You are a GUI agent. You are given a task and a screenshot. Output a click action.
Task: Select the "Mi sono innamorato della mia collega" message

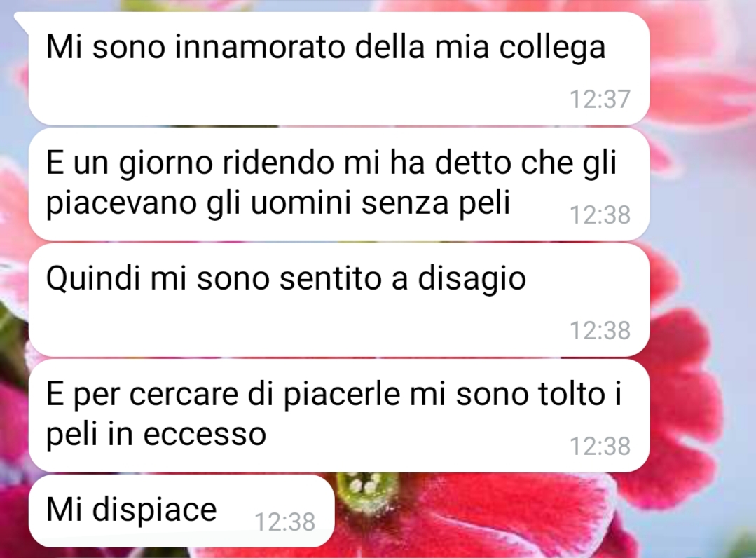[339, 69]
